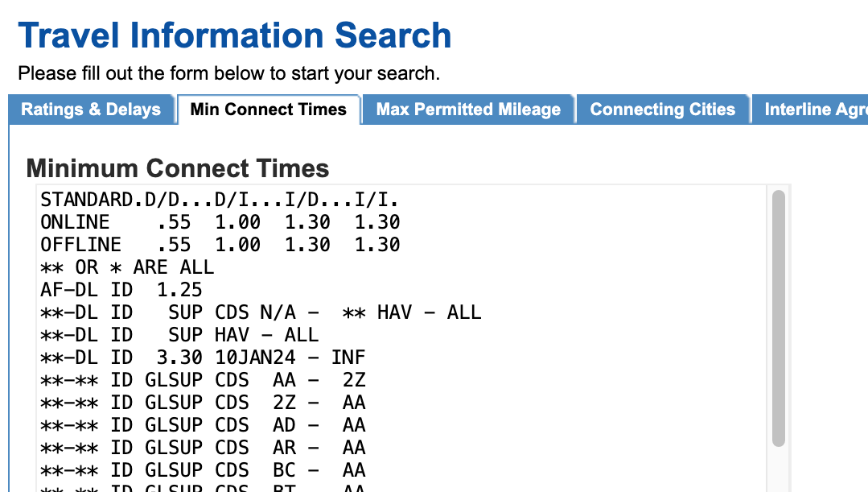This screenshot has width=868, height=492.
Task: Open the Max Permitted Mileage tab
Action: click(x=468, y=110)
